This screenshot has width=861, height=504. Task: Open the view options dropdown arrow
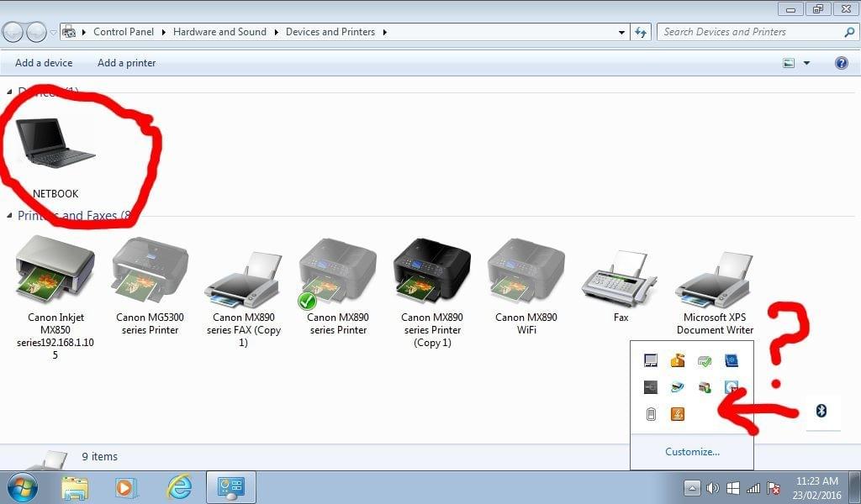click(806, 63)
